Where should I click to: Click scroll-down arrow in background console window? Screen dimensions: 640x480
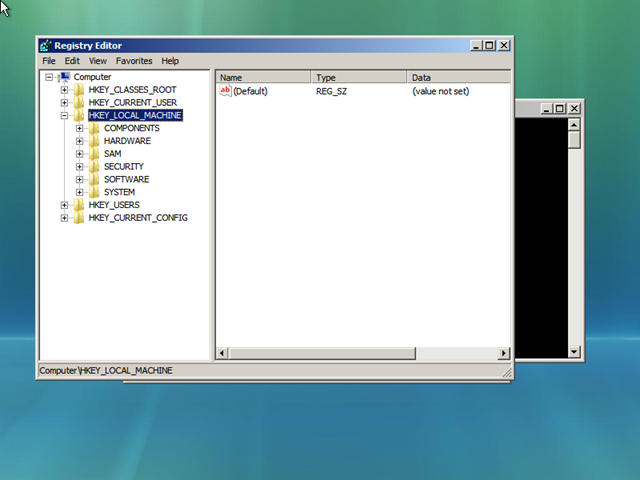(574, 351)
